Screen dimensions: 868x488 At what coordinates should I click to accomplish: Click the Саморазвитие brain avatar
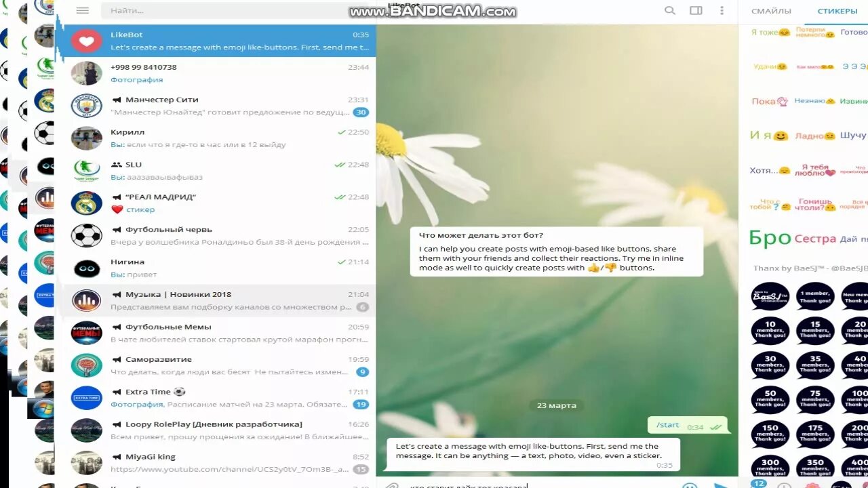pos(87,366)
